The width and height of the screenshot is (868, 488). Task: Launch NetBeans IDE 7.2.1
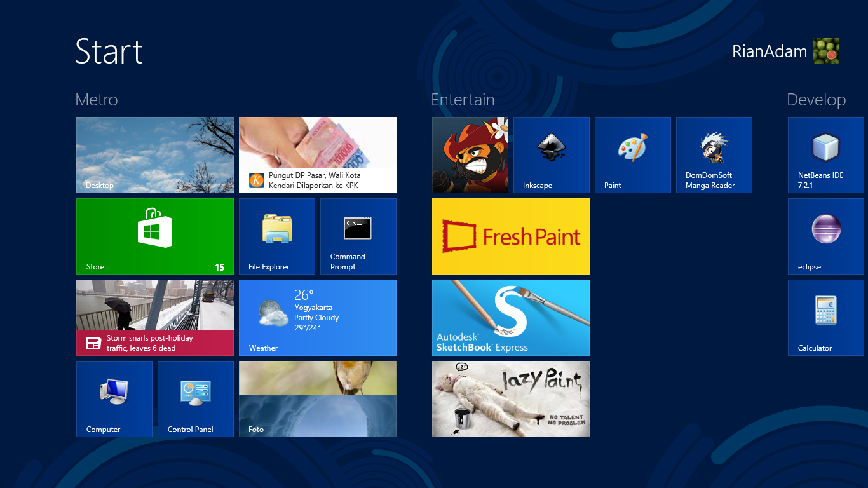[826, 155]
